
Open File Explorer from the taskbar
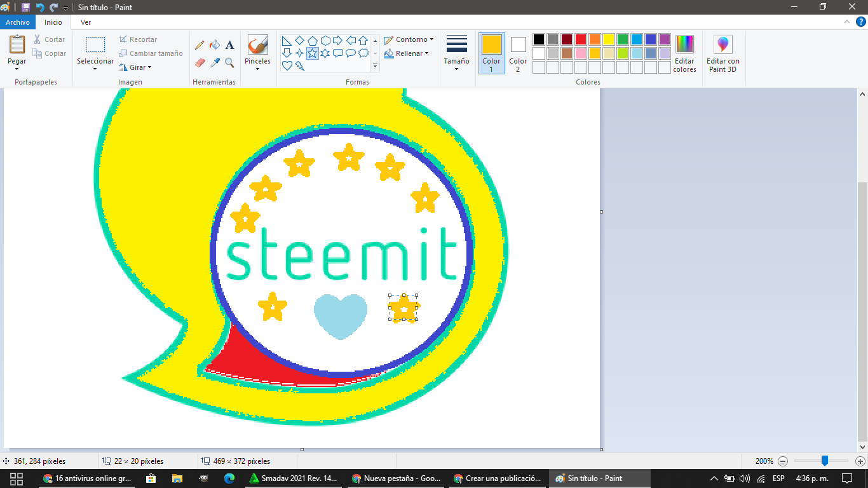coord(177,478)
